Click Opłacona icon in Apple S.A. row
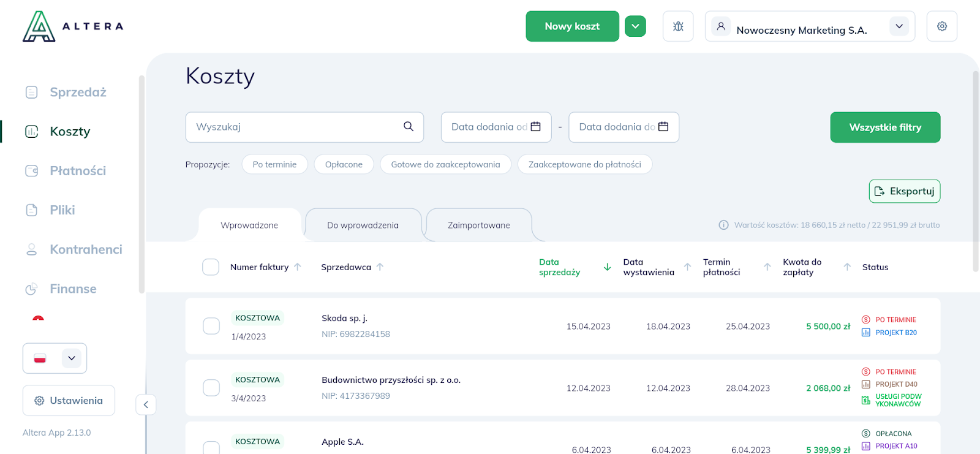980x454 pixels. [866, 433]
